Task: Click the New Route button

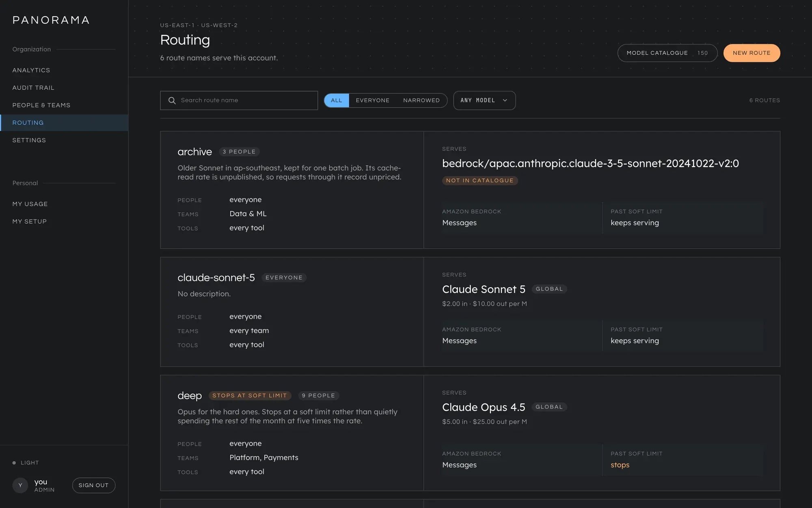Action: tap(752, 53)
